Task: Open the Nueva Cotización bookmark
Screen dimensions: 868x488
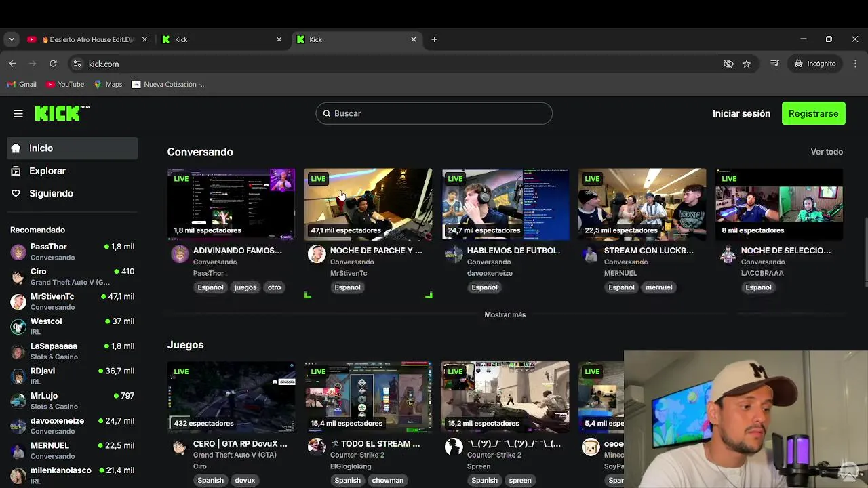Action: (169, 84)
